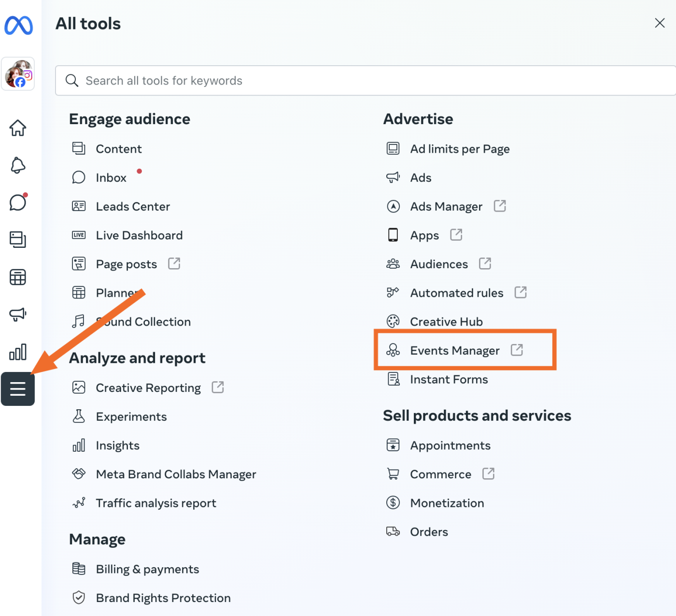
Task: Click the Ad limits per Page icon
Action: coord(393,148)
